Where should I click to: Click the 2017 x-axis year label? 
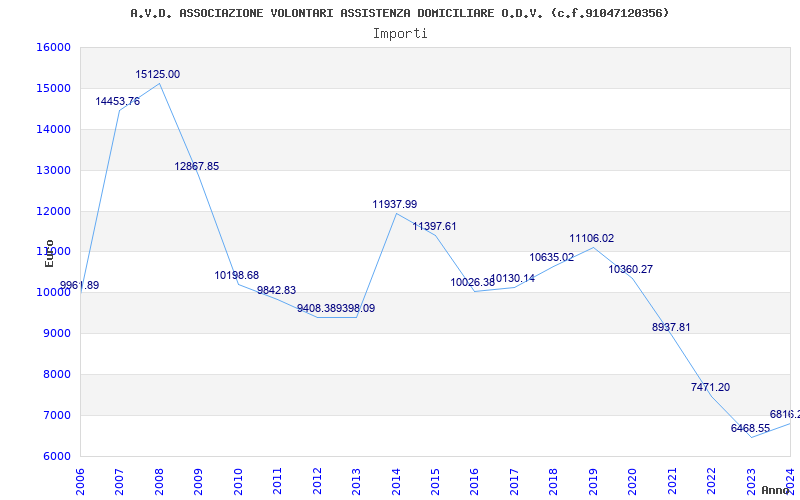[x=514, y=481]
